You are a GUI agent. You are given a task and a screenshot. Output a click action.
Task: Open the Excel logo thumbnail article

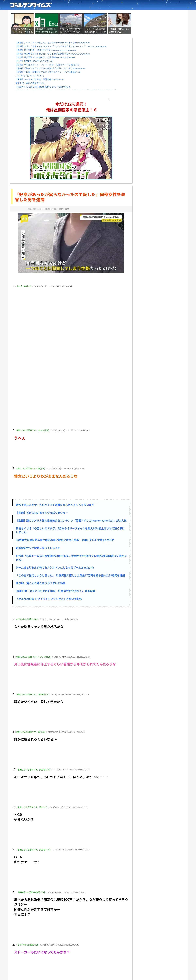[47, 24]
